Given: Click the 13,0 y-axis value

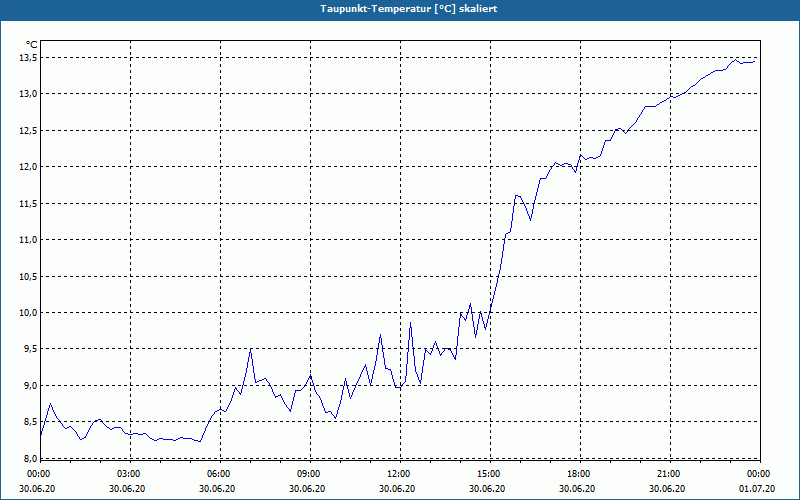Looking at the screenshot, I should pyautogui.click(x=29, y=94).
